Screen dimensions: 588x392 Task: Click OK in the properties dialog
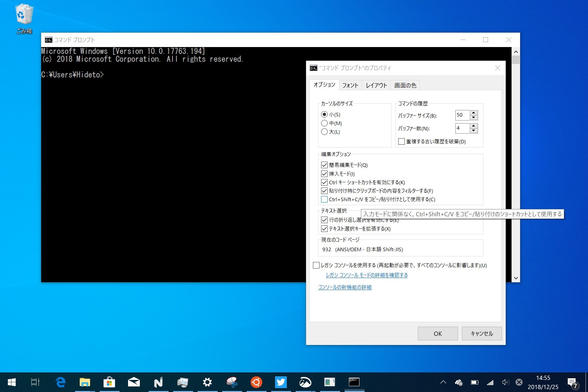(x=438, y=334)
